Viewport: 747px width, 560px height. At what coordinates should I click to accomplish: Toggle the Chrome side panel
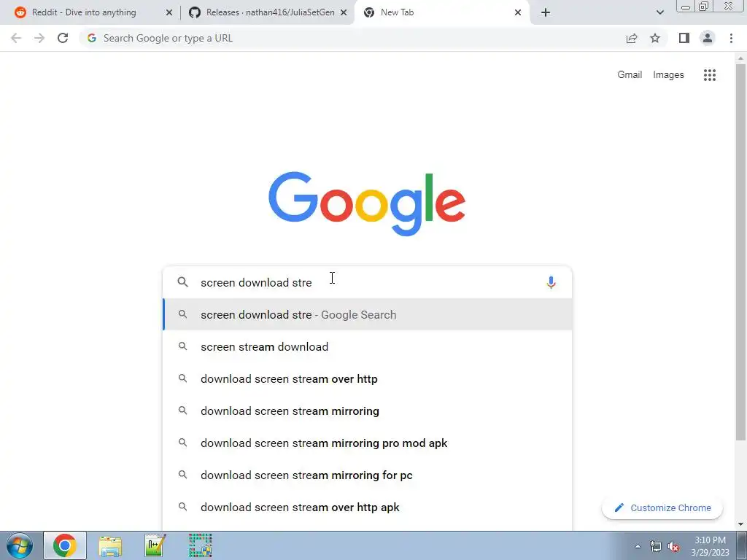pos(684,38)
